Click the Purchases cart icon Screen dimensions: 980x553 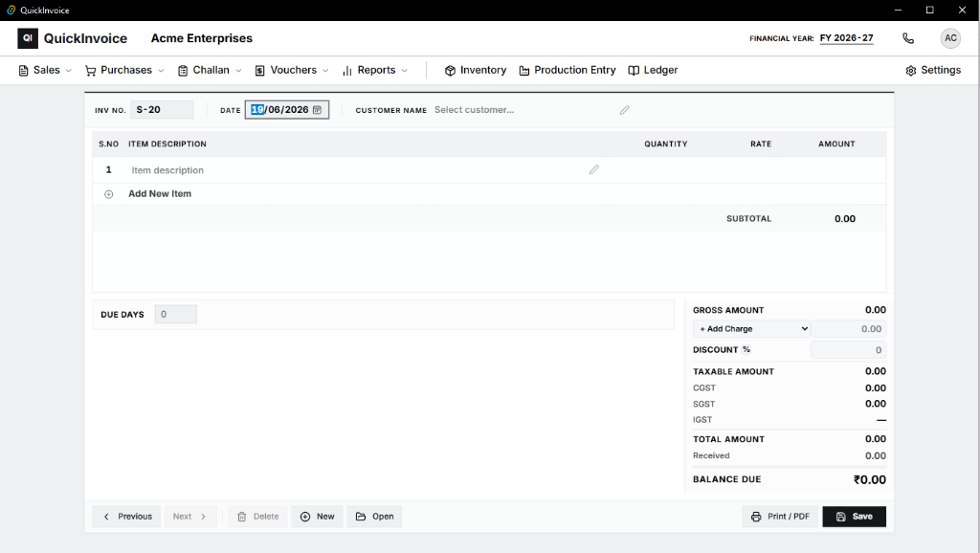(91, 71)
